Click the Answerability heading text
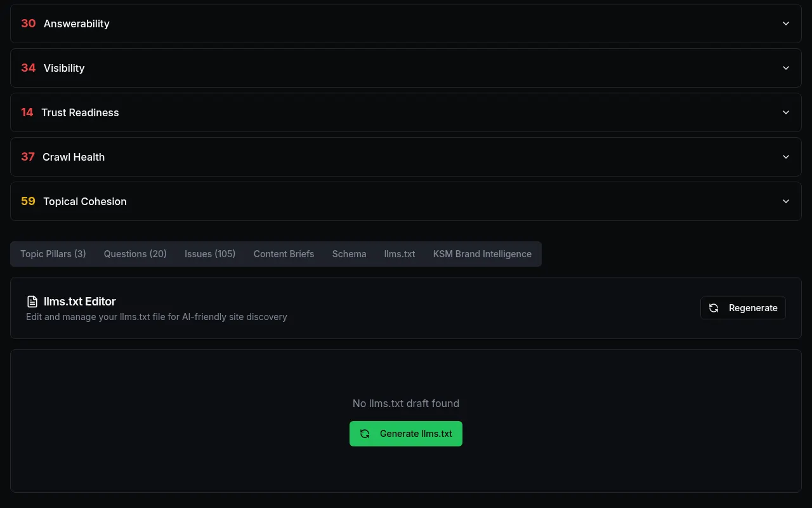This screenshot has width=812, height=508. pyautogui.click(x=77, y=23)
